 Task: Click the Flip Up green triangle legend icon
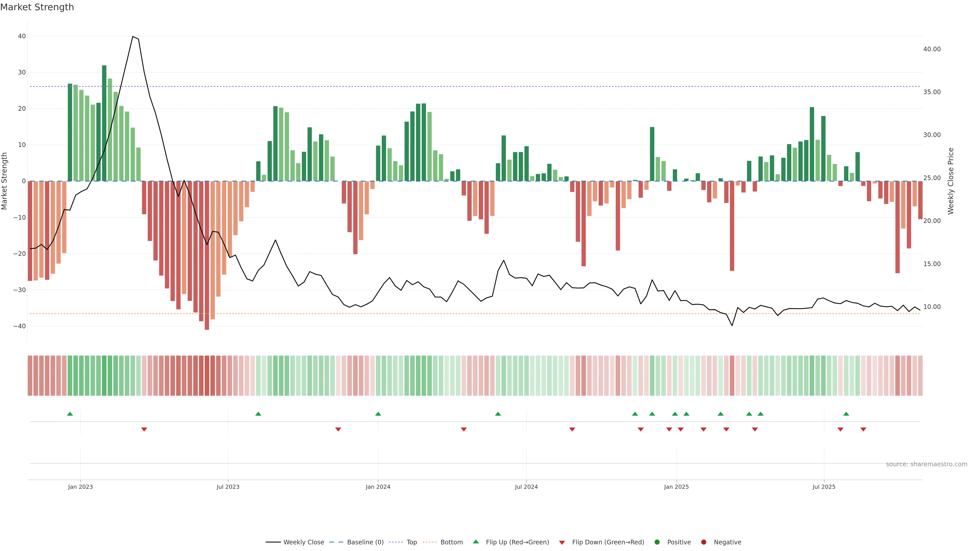click(475, 542)
